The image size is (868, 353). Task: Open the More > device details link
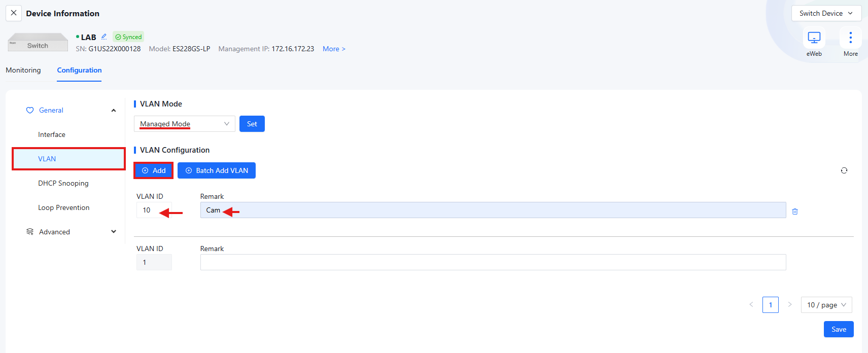point(334,49)
